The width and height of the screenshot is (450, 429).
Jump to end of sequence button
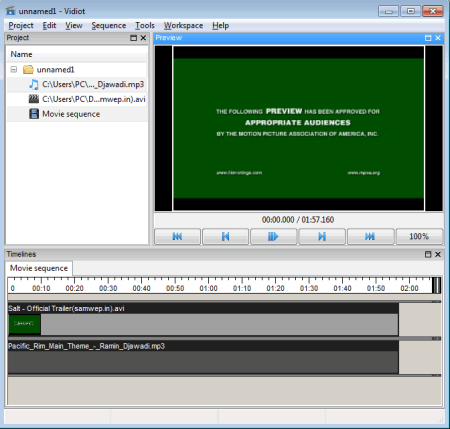(x=370, y=236)
